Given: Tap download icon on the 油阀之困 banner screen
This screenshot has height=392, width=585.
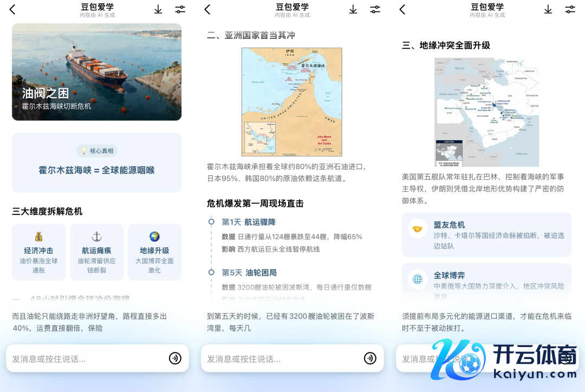Looking at the screenshot, I should (158, 10).
